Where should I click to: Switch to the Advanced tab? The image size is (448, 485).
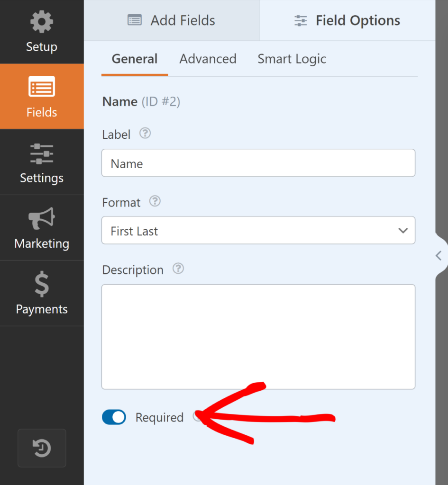point(208,59)
